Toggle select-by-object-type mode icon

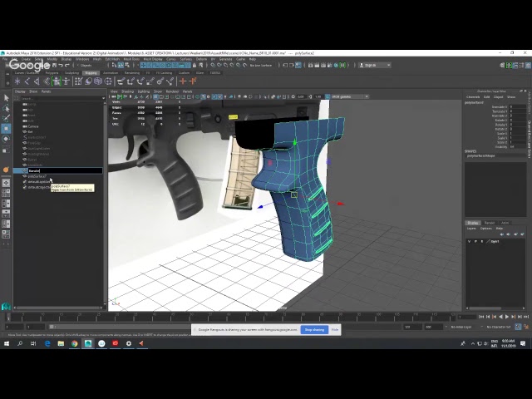pos(121,65)
